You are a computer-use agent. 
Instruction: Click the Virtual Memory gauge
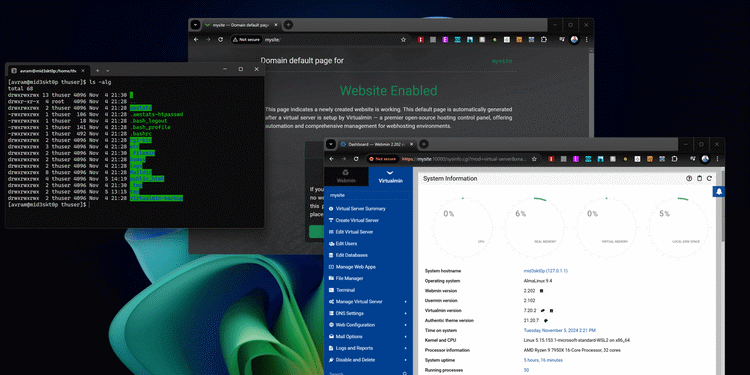pos(606,227)
